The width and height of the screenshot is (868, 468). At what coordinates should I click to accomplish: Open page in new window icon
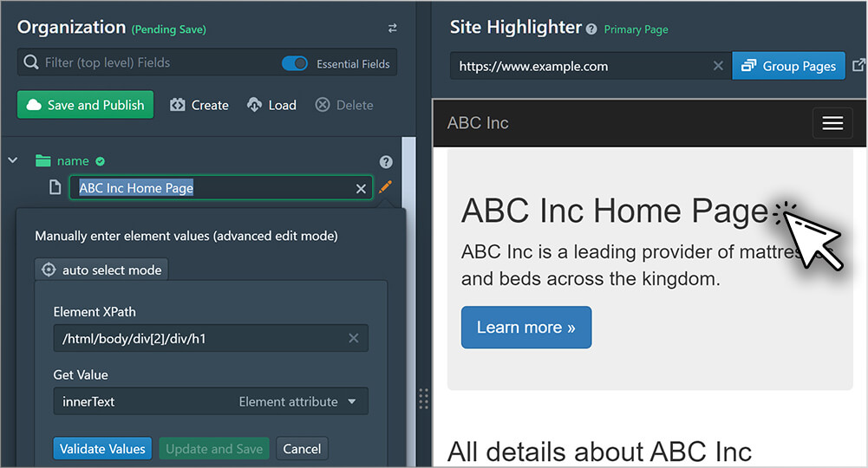click(858, 65)
